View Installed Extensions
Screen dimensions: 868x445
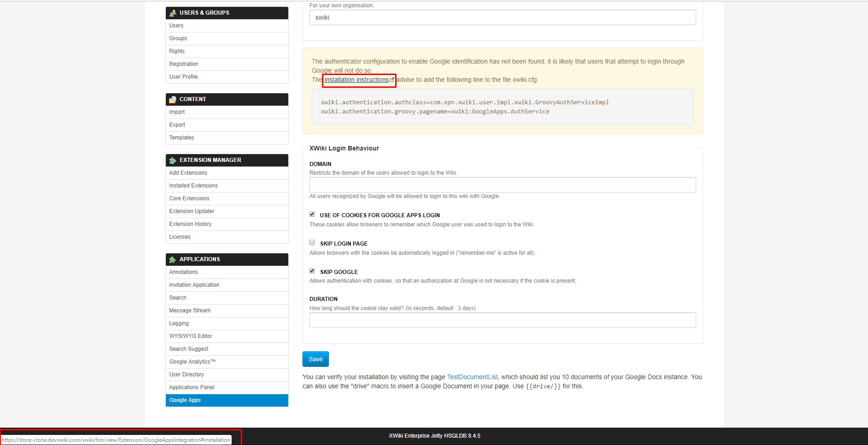pos(227,186)
